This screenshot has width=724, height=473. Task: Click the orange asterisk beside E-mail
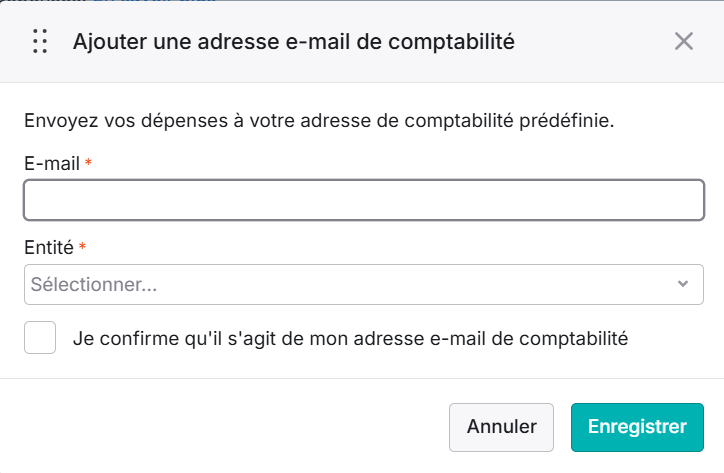[88, 162]
